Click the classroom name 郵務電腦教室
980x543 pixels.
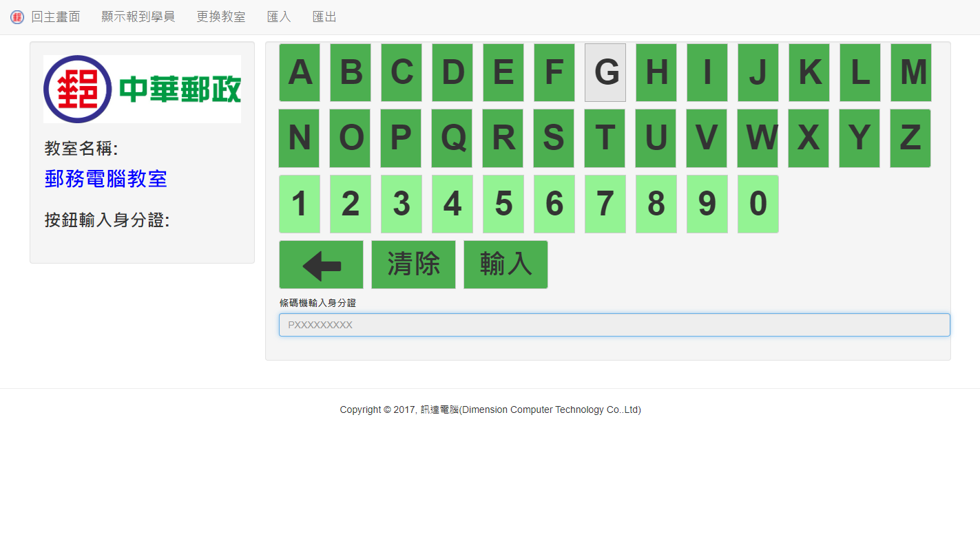106,179
